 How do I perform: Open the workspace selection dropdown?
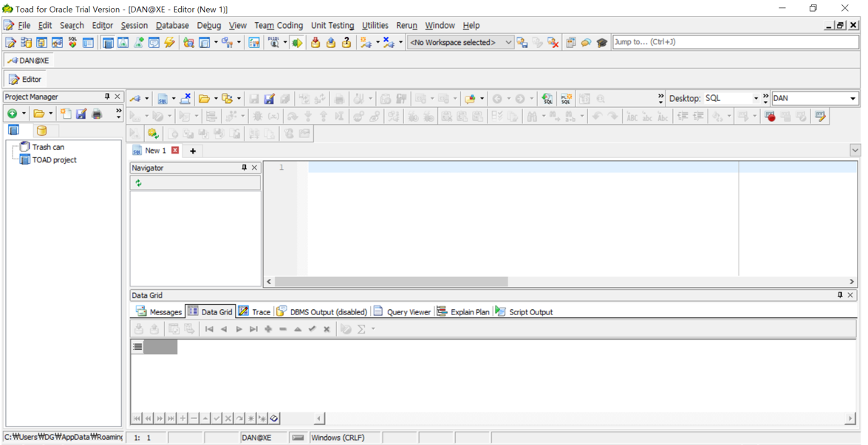click(x=508, y=43)
